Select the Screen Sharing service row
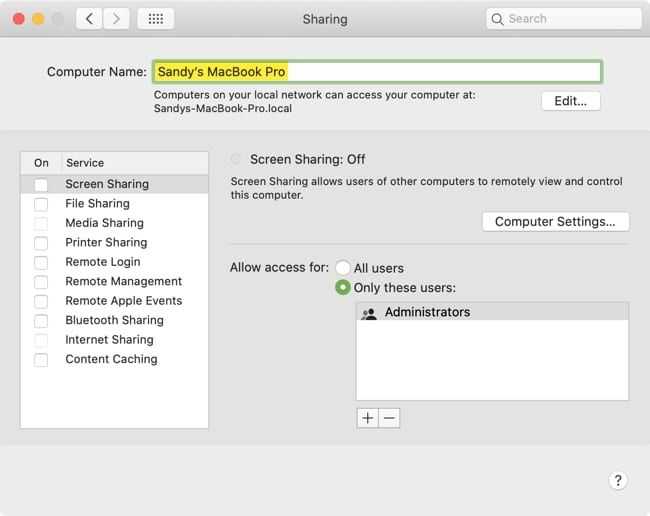This screenshot has width=650, height=516. (x=114, y=184)
